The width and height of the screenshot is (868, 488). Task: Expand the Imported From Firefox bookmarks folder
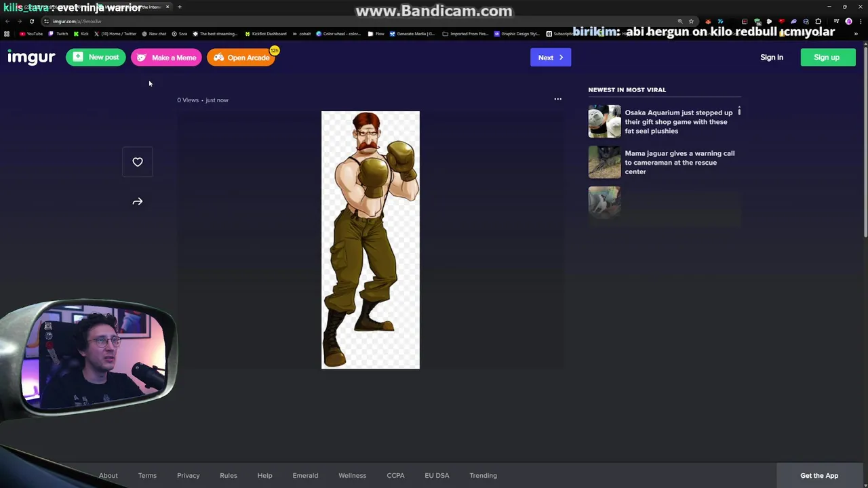tap(465, 33)
